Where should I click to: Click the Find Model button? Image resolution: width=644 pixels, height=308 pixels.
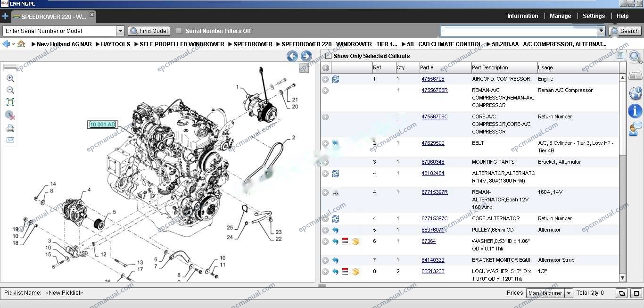pyautogui.click(x=149, y=31)
